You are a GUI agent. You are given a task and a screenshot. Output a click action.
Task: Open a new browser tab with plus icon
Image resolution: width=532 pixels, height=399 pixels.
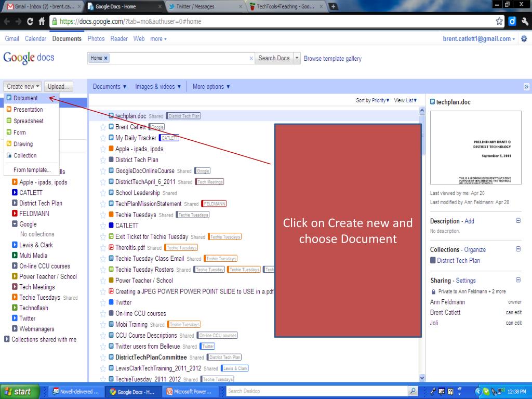pos(333,6)
